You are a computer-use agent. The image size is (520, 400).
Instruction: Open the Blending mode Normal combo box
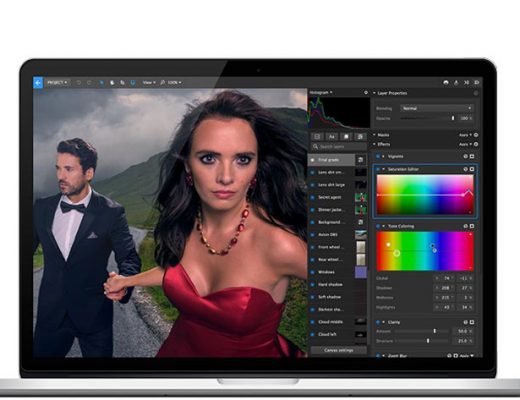coord(437,108)
